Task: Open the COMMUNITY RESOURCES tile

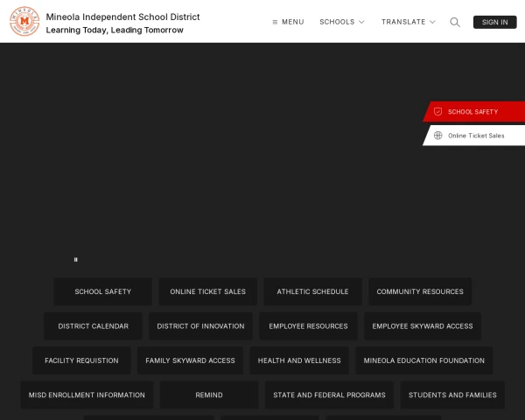Action: coord(420,291)
